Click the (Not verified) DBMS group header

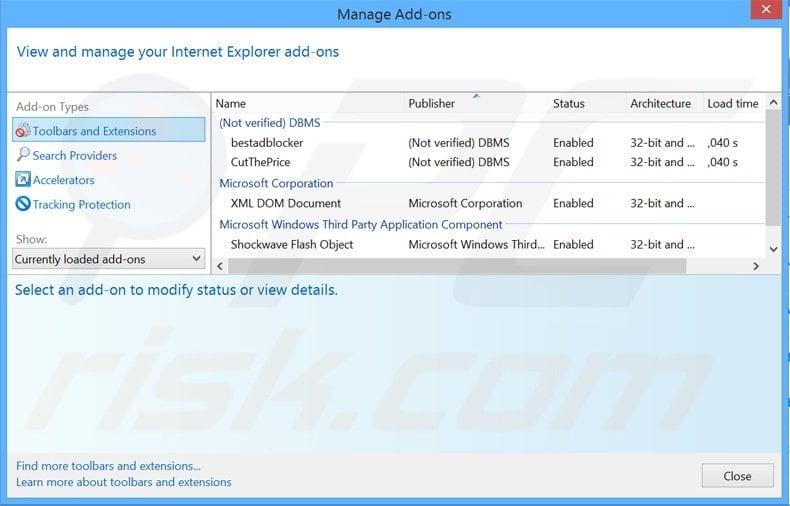(x=270, y=123)
